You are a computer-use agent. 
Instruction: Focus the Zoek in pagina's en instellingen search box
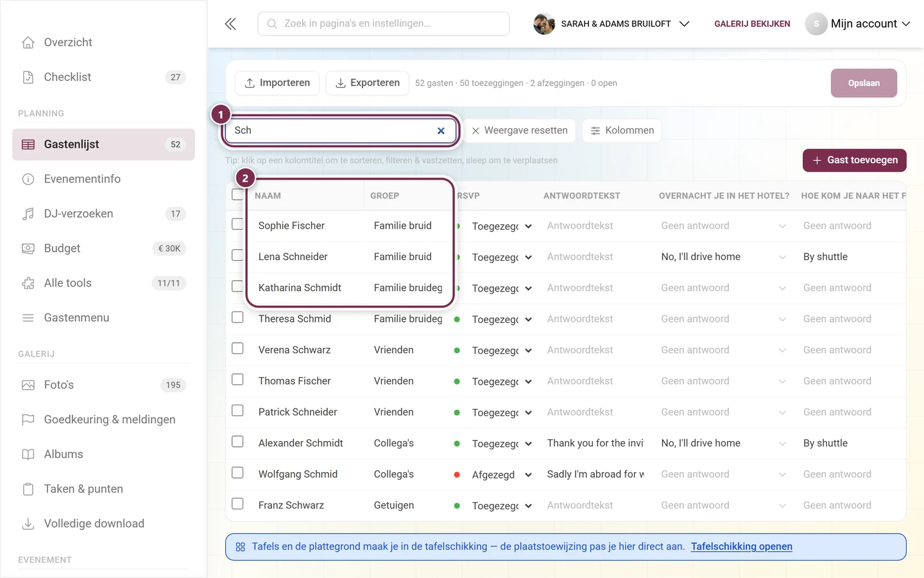click(x=384, y=24)
